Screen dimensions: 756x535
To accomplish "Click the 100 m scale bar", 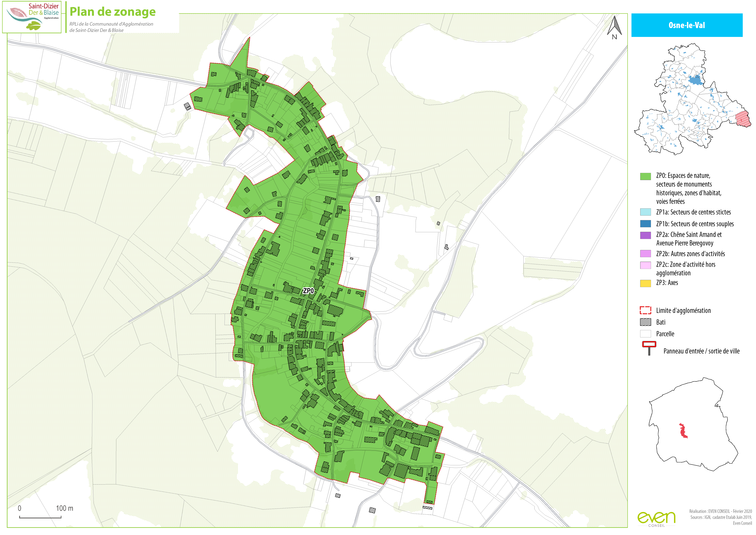I will [x=41, y=517].
